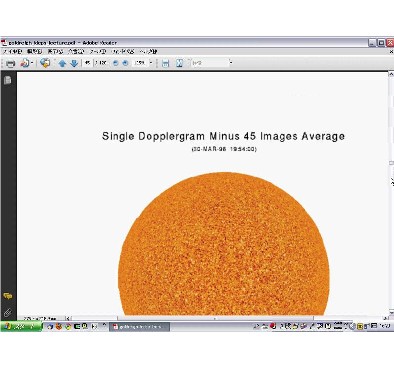Zoom in with the plus button

tap(125, 63)
